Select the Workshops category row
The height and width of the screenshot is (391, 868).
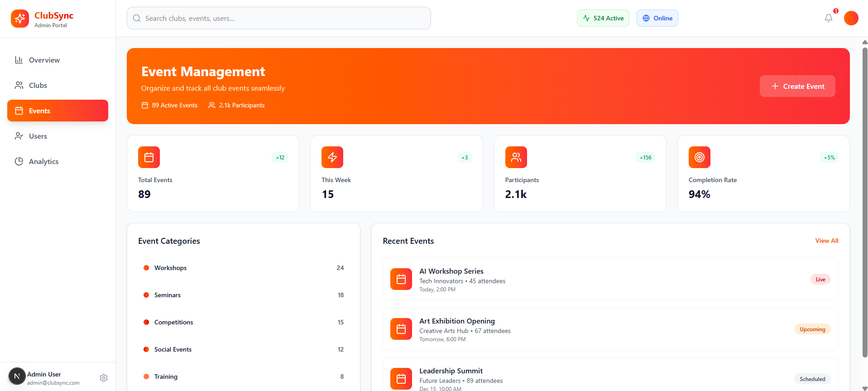click(244, 268)
